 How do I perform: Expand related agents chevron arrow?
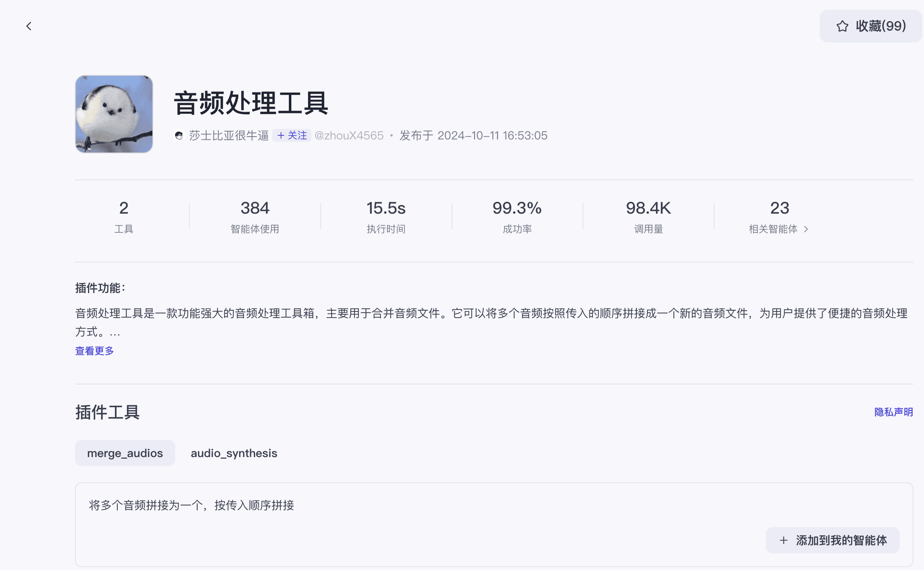pyautogui.click(x=806, y=230)
